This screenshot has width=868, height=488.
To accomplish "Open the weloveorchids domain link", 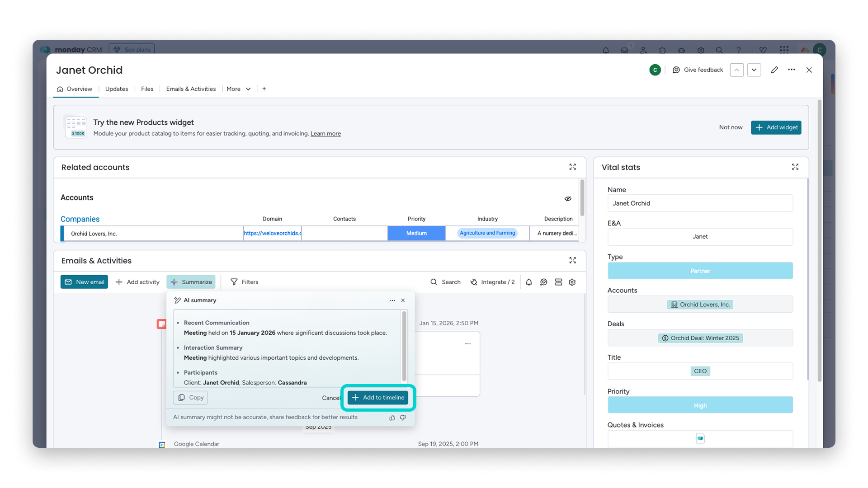I will coord(273,233).
